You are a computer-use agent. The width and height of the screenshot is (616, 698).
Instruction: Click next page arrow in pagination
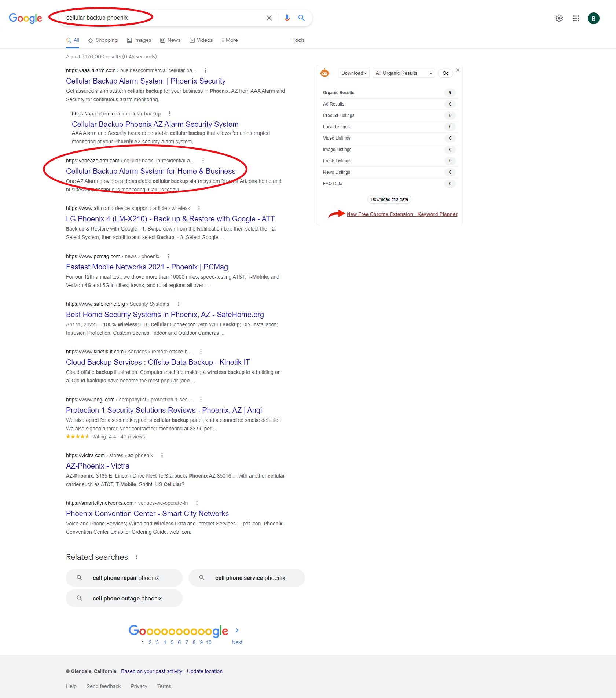click(237, 630)
